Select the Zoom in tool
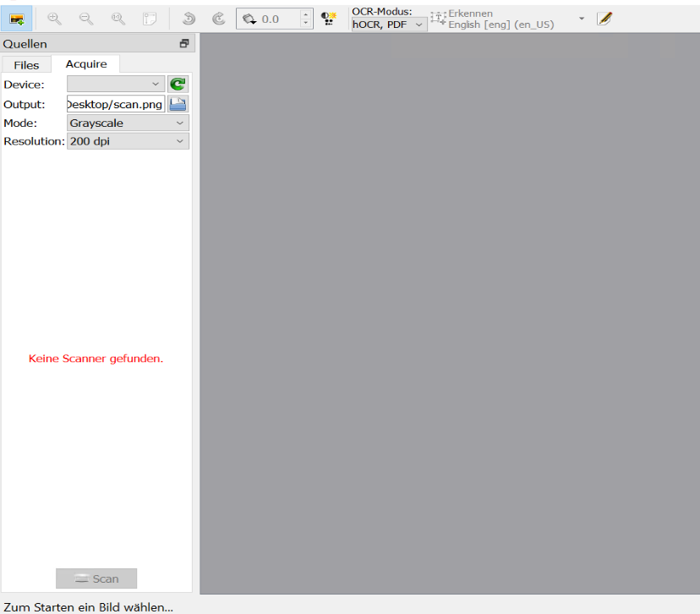Image resolution: width=700 pixels, height=614 pixels. coord(53,18)
